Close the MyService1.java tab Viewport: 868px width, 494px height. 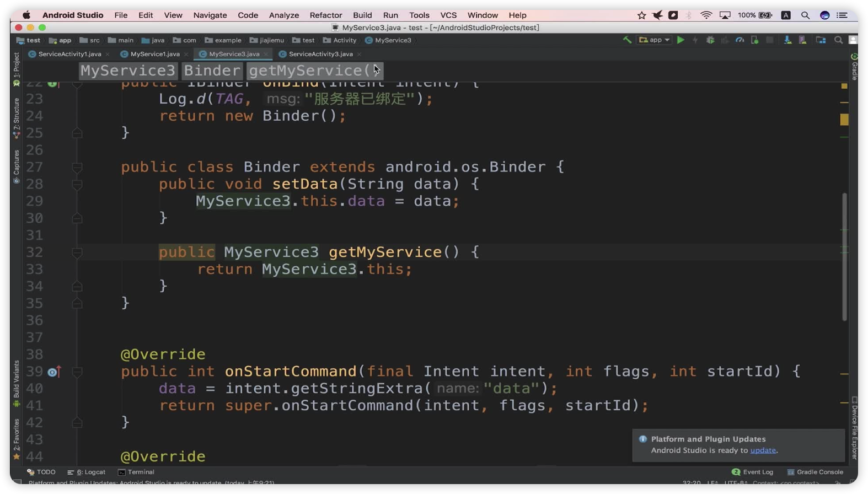pyautogui.click(x=186, y=54)
